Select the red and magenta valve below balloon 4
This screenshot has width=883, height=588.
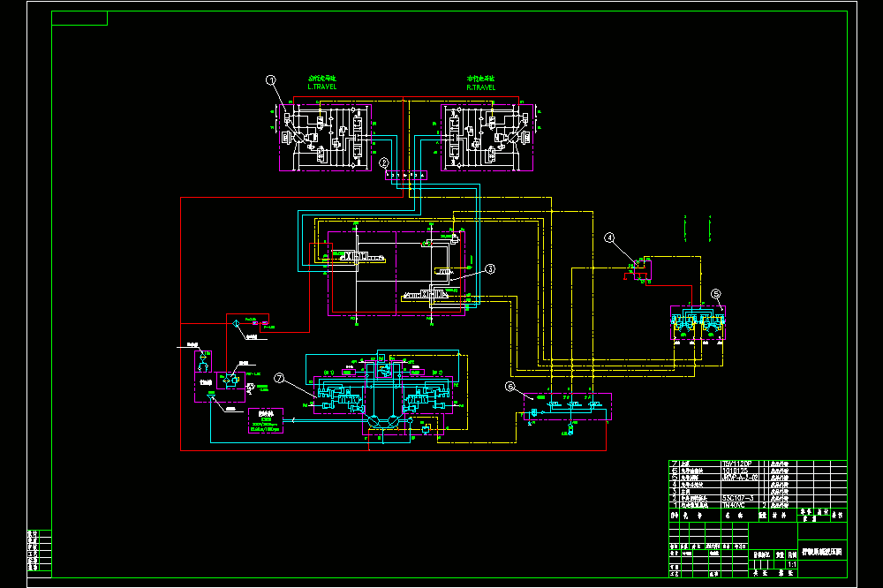tap(643, 270)
